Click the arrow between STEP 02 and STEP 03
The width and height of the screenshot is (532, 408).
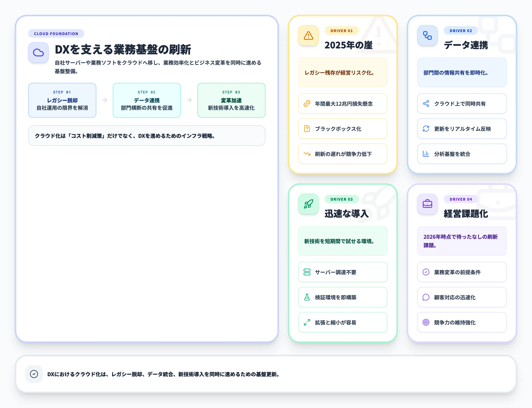coord(189,100)
